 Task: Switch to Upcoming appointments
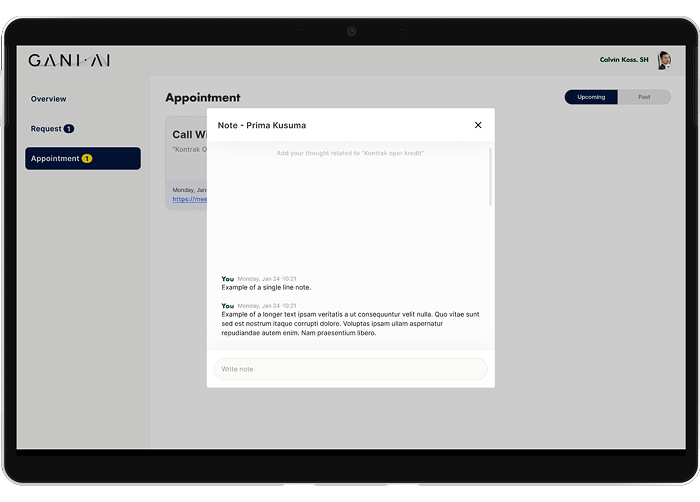click(x=591, y=97)
